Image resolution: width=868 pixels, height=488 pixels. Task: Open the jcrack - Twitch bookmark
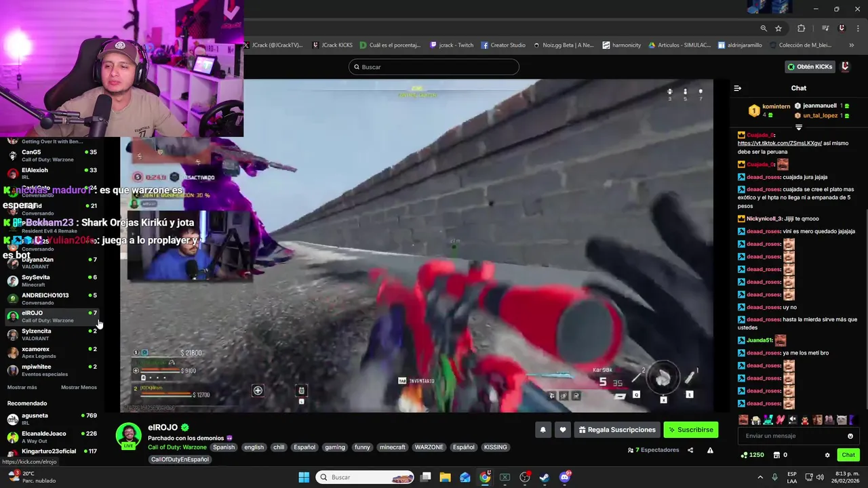click(452, 45)
